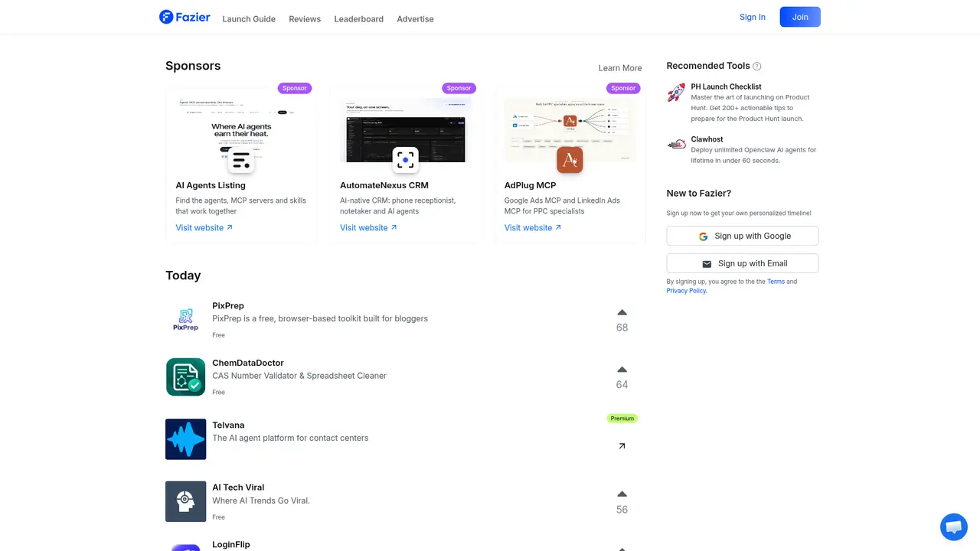The image size is (980, 551).
Task: Open the PixPrep title
Action: click(x=228, y=305)
